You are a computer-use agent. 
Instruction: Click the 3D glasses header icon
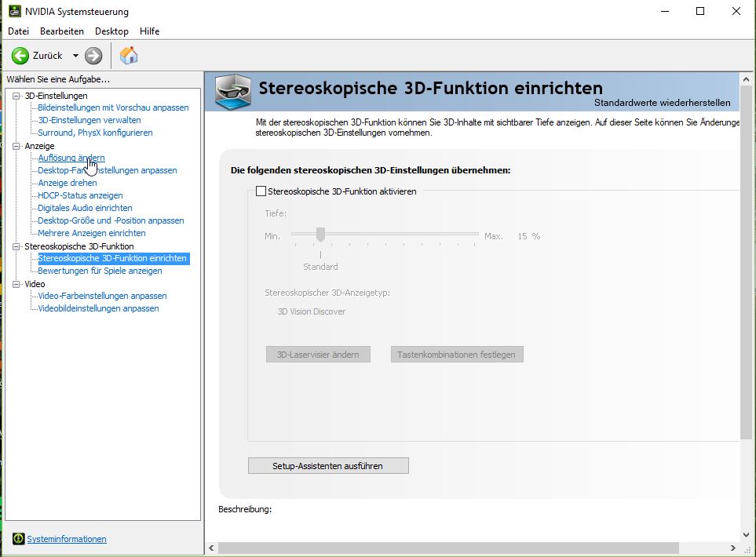(233, 91)
